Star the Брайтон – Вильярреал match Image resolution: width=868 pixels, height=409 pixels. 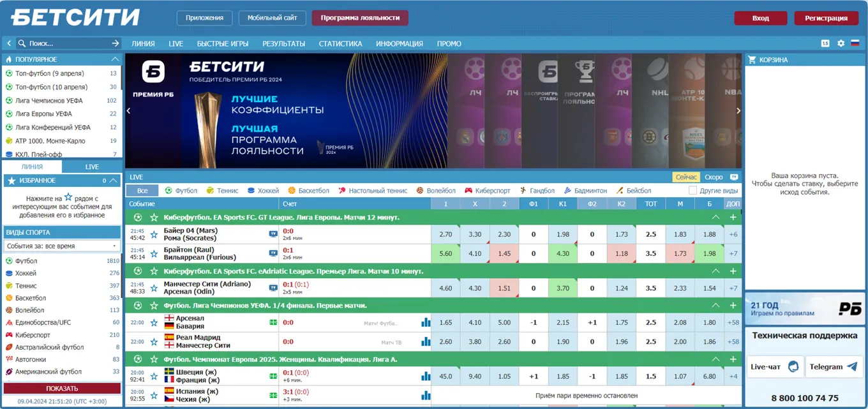(x=154, y=253)
